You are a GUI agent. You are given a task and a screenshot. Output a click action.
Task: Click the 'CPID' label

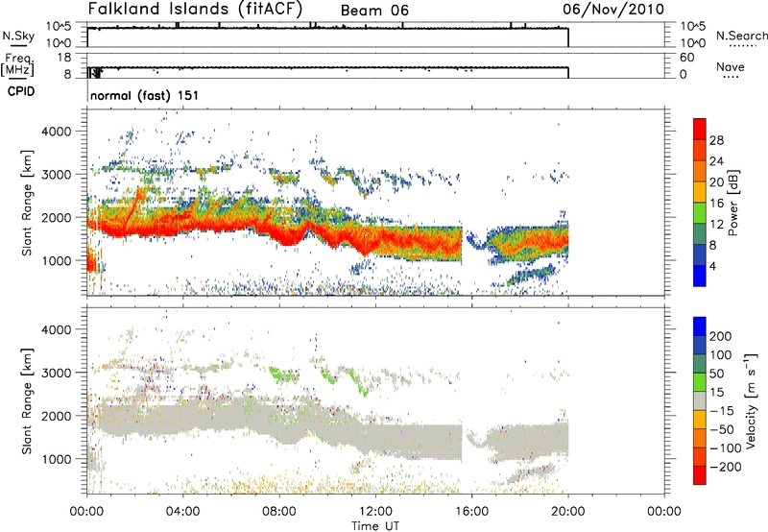pyautogui.click(x=21, y=91)
